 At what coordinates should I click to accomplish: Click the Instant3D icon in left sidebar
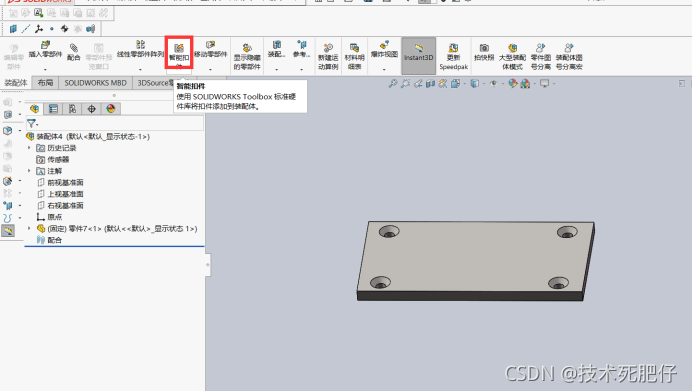(8, 230)
